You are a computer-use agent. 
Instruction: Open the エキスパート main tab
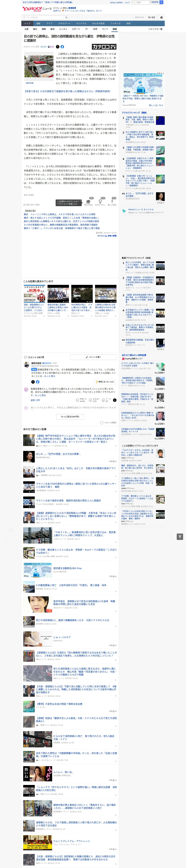click(64, 24)
